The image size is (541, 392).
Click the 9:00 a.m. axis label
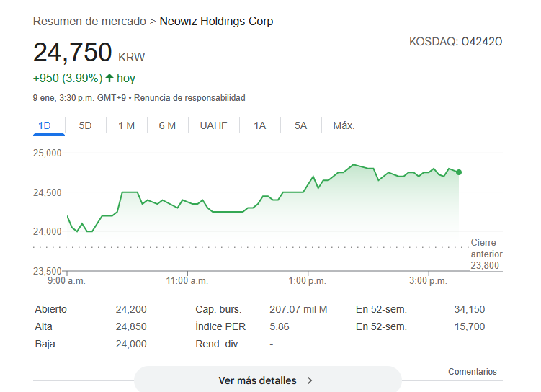(x=66, y=281)
